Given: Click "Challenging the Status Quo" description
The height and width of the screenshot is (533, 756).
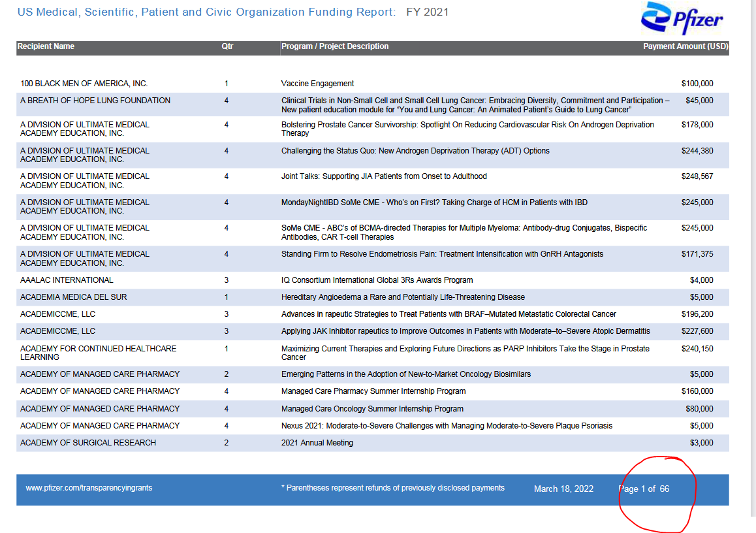Looking at the screenshot, I should 415,150.
